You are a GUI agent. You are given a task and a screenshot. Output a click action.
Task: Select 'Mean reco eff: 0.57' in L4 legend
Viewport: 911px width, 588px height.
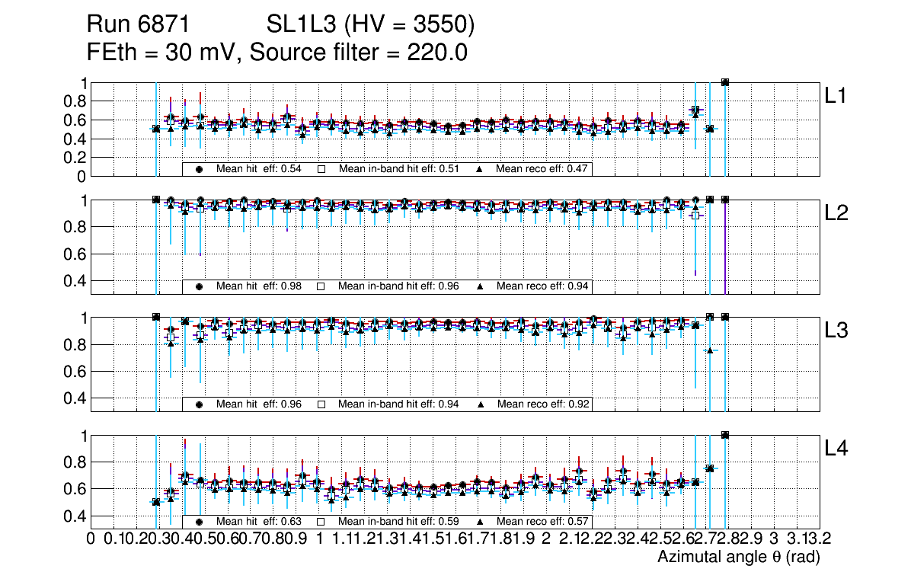[543, 522]
